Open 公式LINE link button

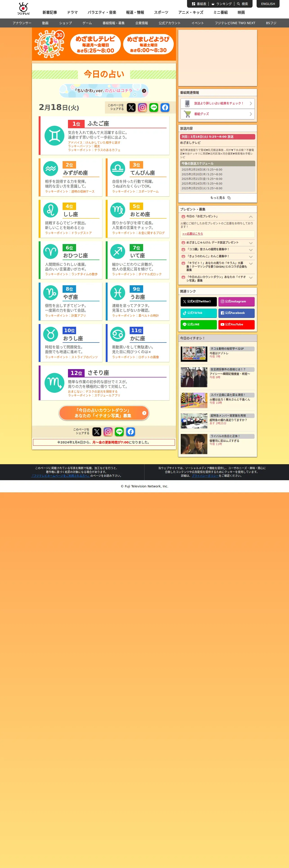tap(199, 324)
